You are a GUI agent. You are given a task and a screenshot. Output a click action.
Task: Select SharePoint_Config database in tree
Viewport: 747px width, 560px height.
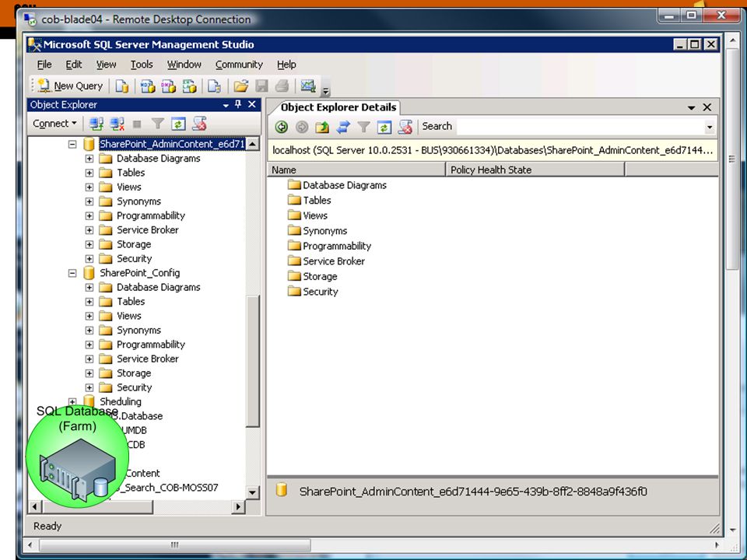click(x=139, y=273)
